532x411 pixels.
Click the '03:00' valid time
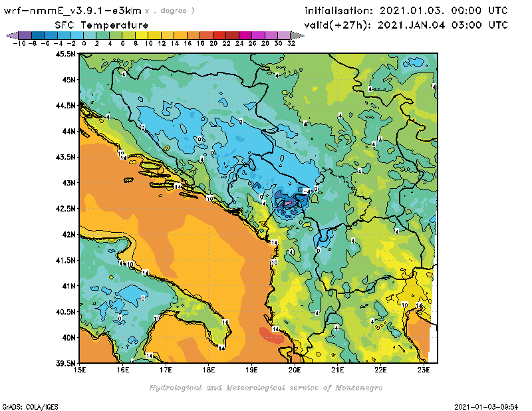click(467, 25)
